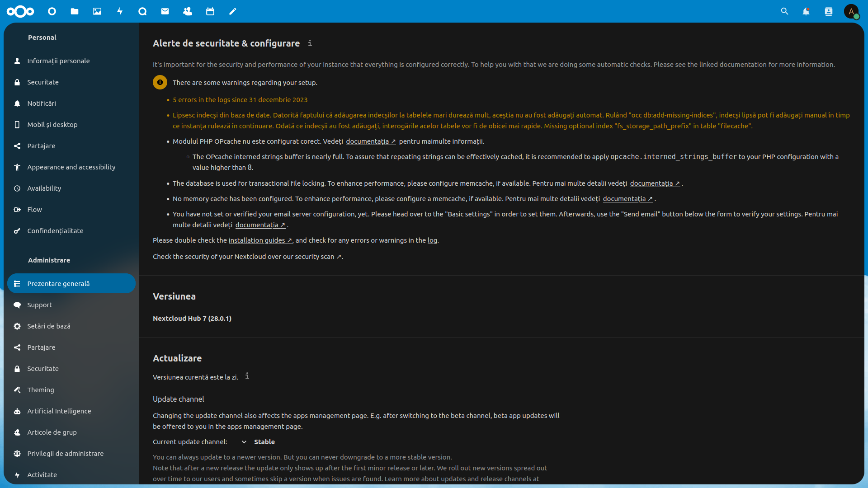Image resolution: width=868 pixels, height=488 pixels.
Task: Click Nextcloud Hub 7 (28.0.1) version text
Action: [192, 319]
